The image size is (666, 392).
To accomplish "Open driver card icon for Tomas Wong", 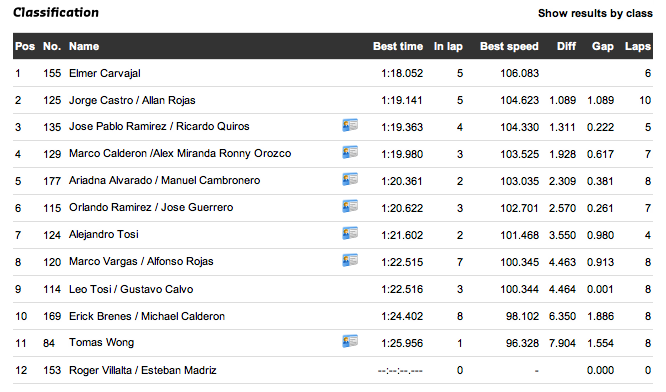I will [x=350, y=341].
